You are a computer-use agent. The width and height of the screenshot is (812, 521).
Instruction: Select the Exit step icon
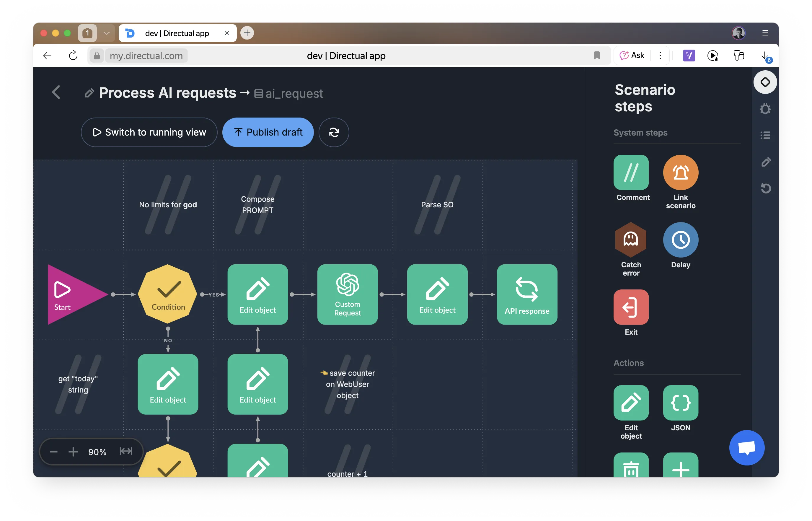631,307
